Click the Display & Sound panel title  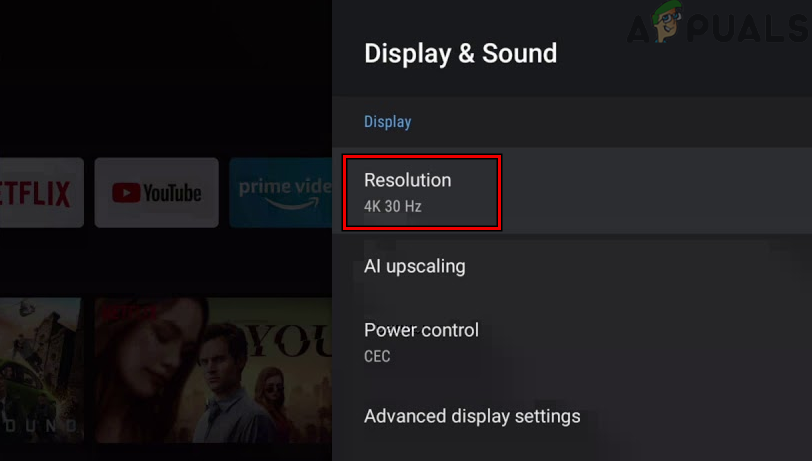point(460,54)
